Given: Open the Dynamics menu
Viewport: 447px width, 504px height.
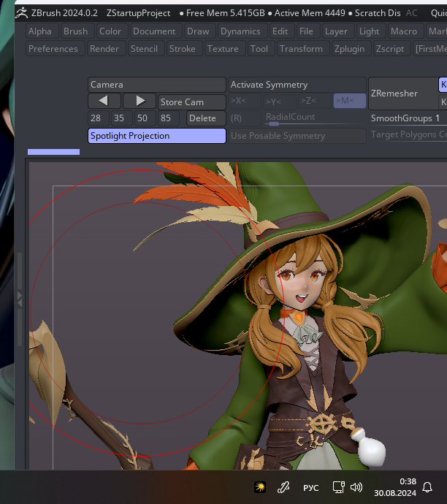Looking at the screenshot, I should tap(241, 31).
